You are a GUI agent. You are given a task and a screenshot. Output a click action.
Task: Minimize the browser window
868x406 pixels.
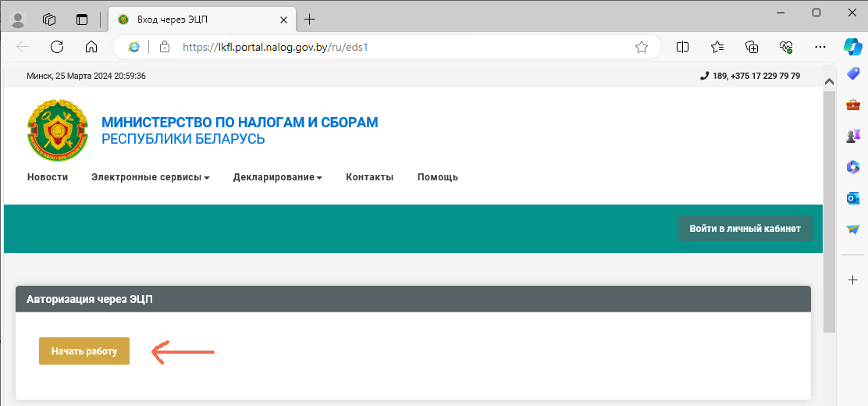tap(781, 12)
